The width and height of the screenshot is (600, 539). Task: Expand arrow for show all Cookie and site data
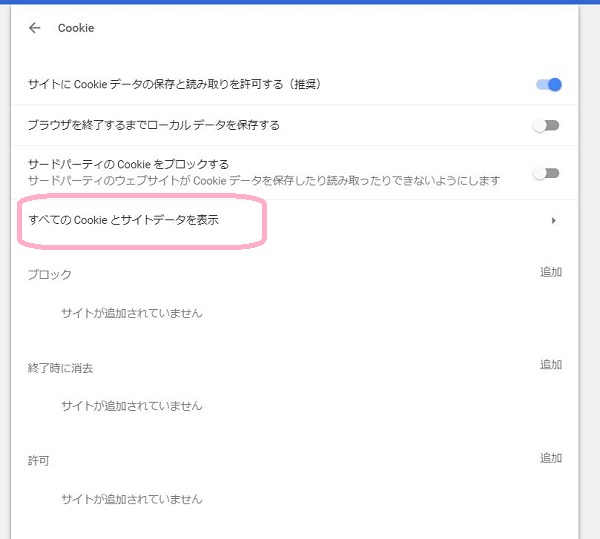tap(553, 220)
